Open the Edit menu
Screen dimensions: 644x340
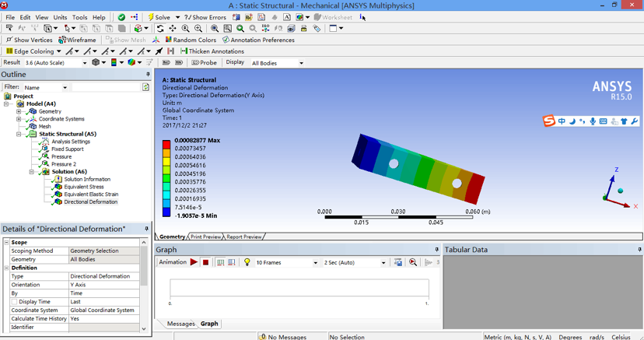[25, 17]
